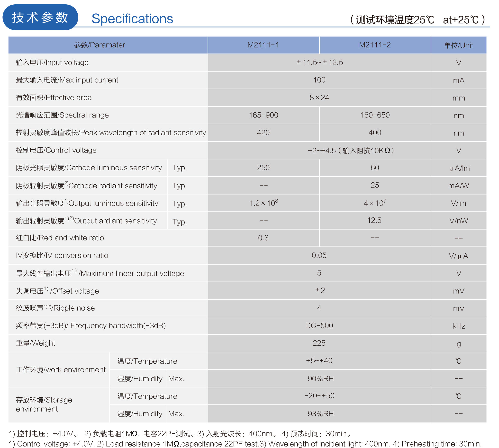Click the blue 技术参数 badge

(x=40, y=18)
